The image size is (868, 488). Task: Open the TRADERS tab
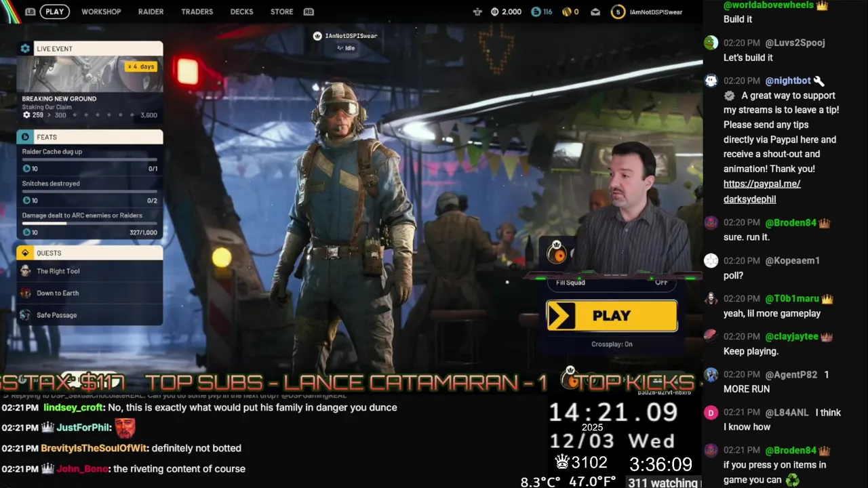(197, 12)
